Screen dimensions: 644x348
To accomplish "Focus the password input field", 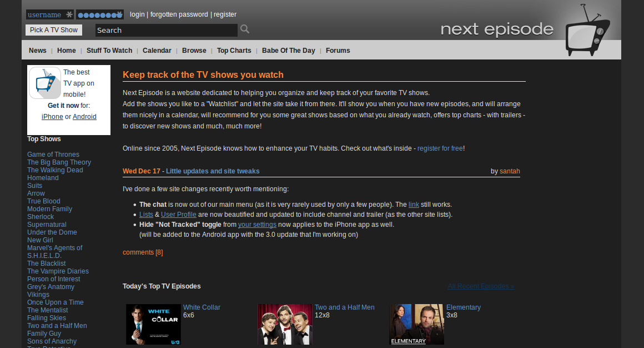I will point(100,15).
